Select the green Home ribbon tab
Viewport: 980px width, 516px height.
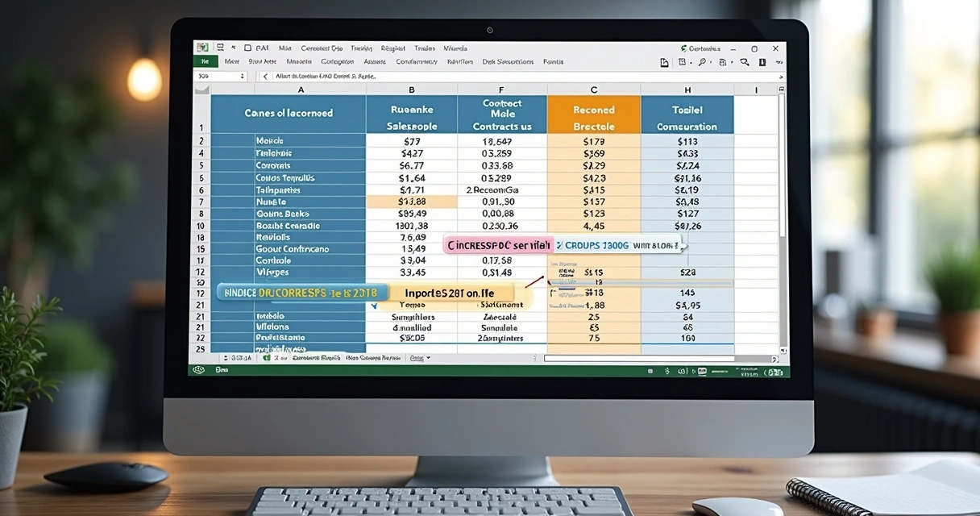pyautogui.click(x=205, y=61)
